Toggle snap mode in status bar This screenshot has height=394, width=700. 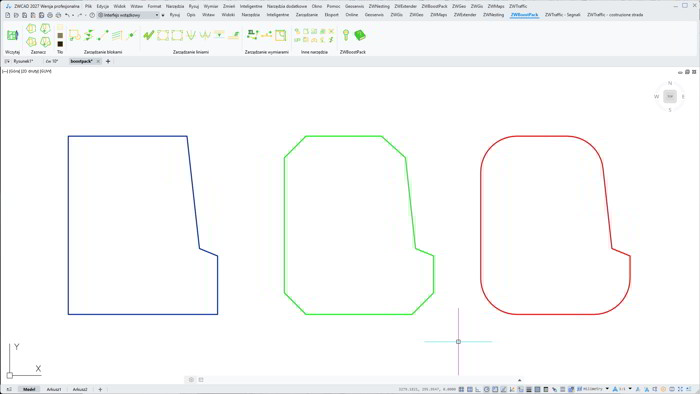[461, 389]
